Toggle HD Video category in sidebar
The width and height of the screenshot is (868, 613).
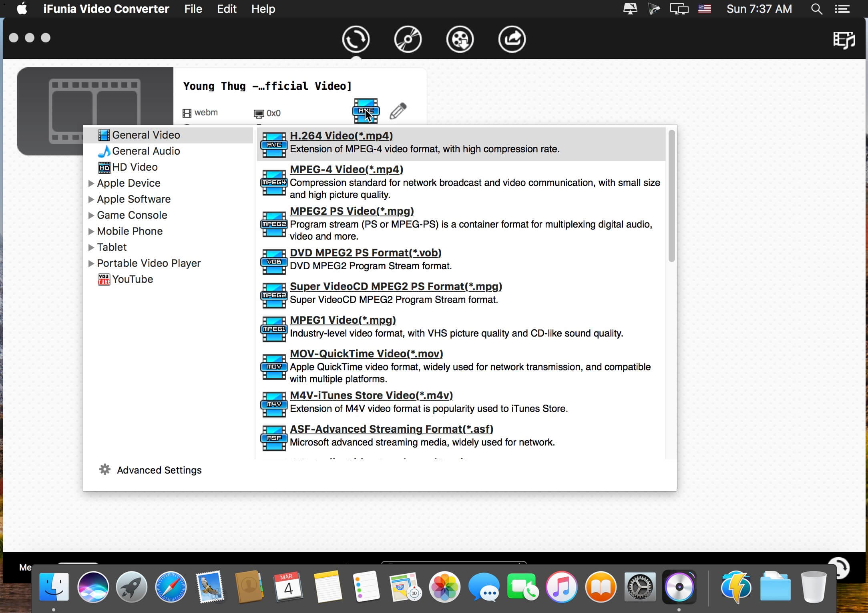coord(135,167)
